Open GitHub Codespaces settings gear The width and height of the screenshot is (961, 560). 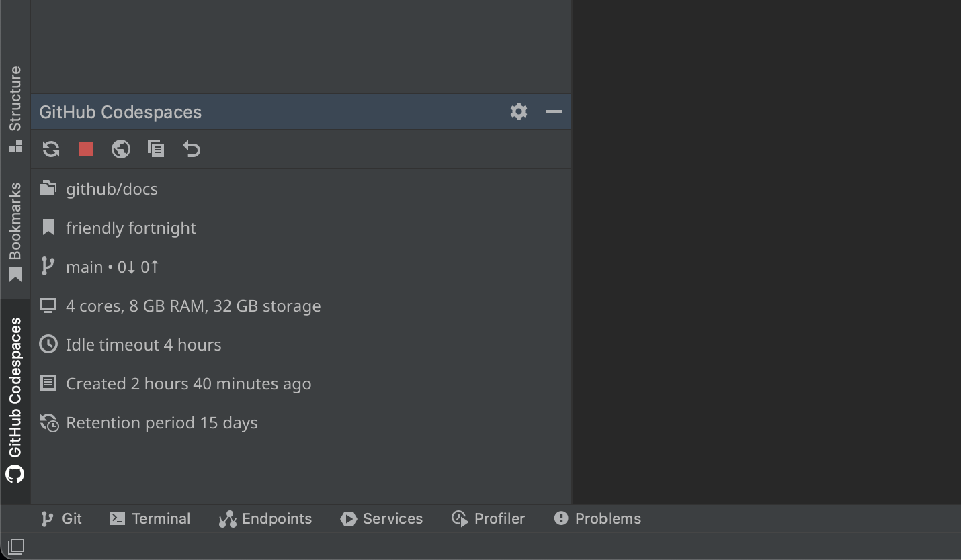[x=518, y=111]
